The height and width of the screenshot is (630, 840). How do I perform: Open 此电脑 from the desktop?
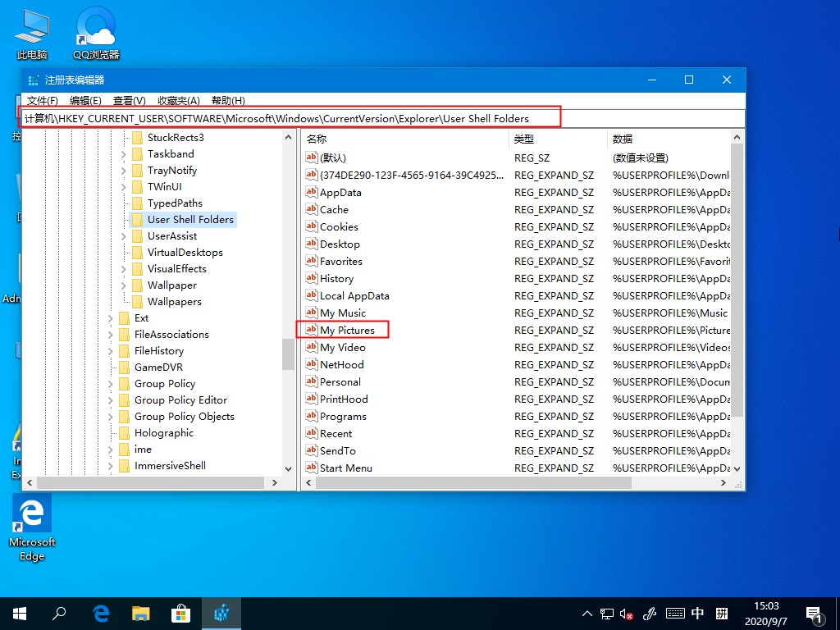tap(31, 25)
